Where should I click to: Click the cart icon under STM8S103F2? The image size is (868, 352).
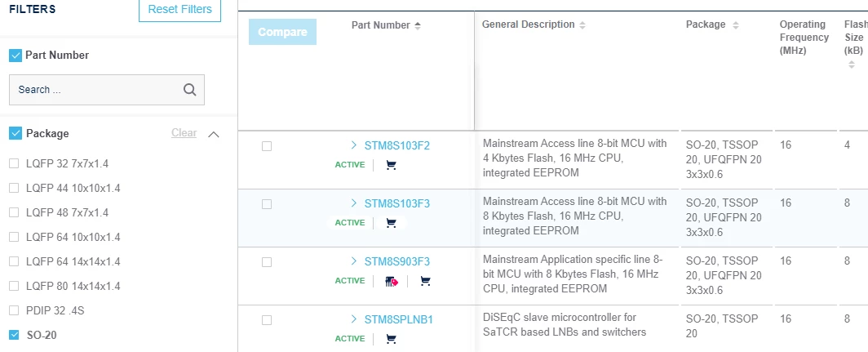pyautogui.click(x=392, y=165)
